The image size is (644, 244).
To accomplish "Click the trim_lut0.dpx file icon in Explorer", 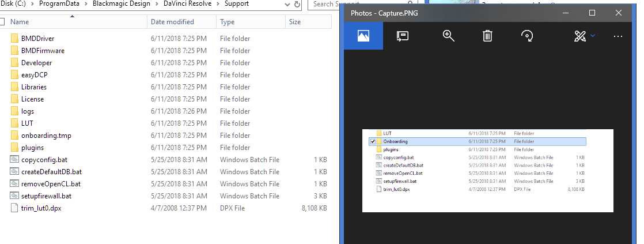I will tap(14, 208).
